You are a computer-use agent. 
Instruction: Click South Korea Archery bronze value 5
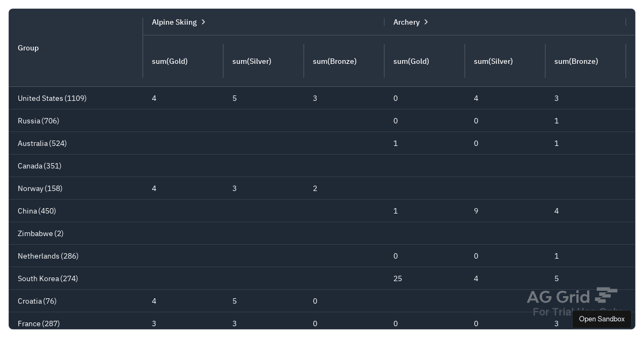(557, 278)
